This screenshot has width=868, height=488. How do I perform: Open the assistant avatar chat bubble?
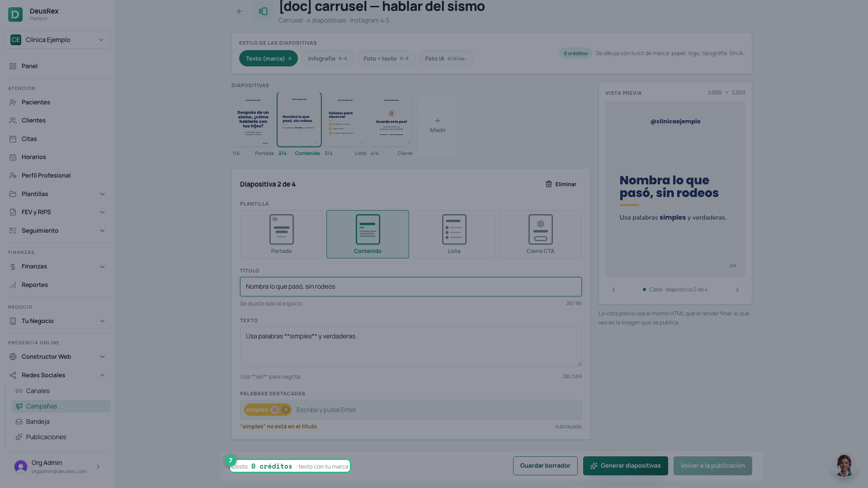pos(844,465)
